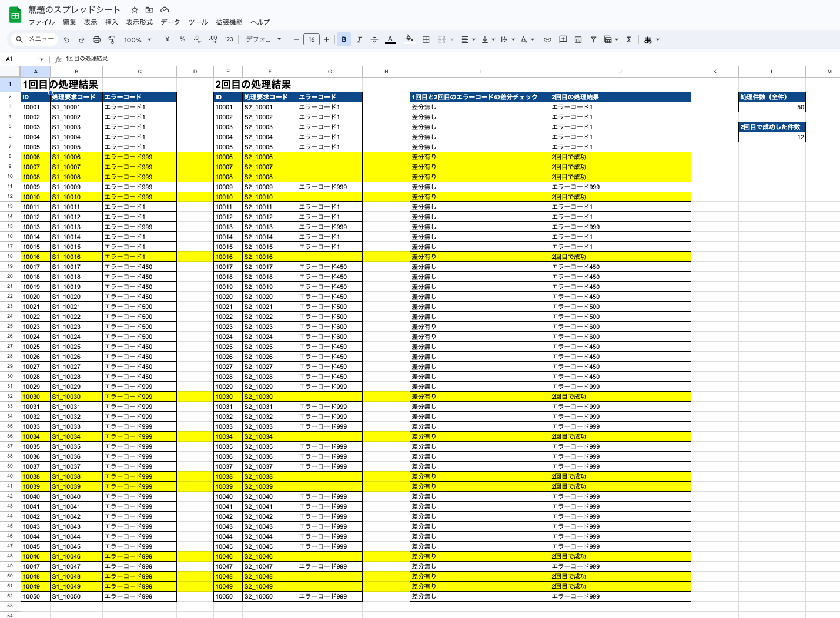Open the 拡張機能 menu

click(229, 22)
